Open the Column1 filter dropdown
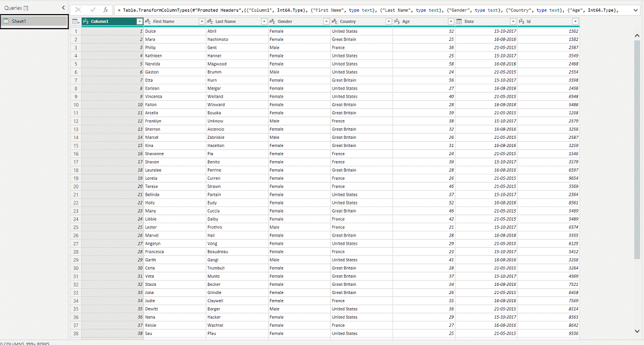 139,21
